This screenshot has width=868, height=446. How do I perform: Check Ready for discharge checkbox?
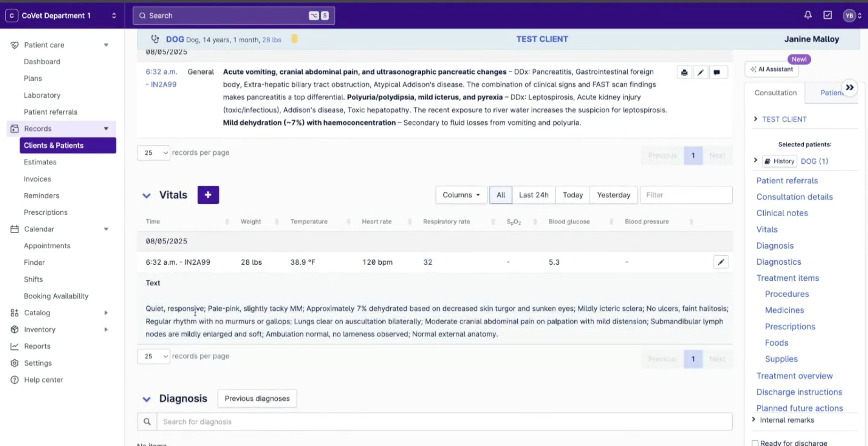click(755, 443)
